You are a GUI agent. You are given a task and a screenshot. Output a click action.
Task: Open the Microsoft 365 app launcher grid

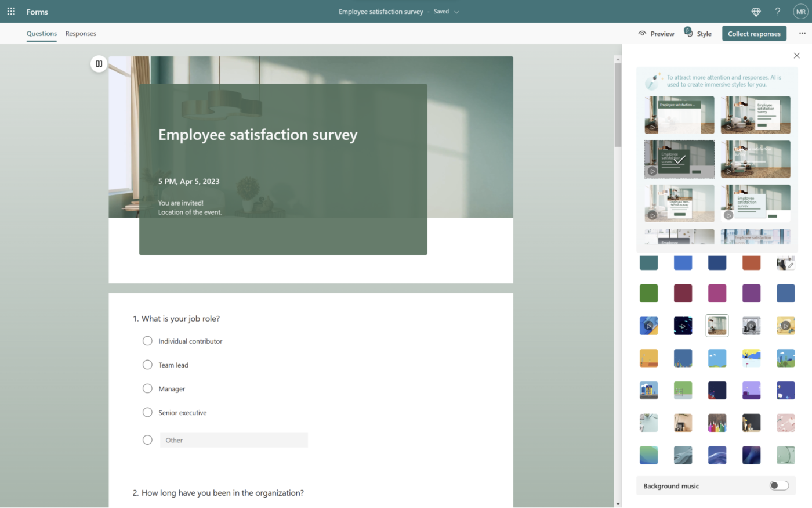11,11
